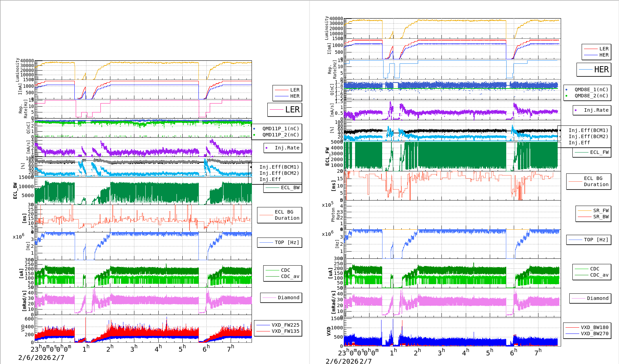619x364 pixels.
Task: Click the TOP [Hz] legend in LER panel
Action: click(279, 242)
